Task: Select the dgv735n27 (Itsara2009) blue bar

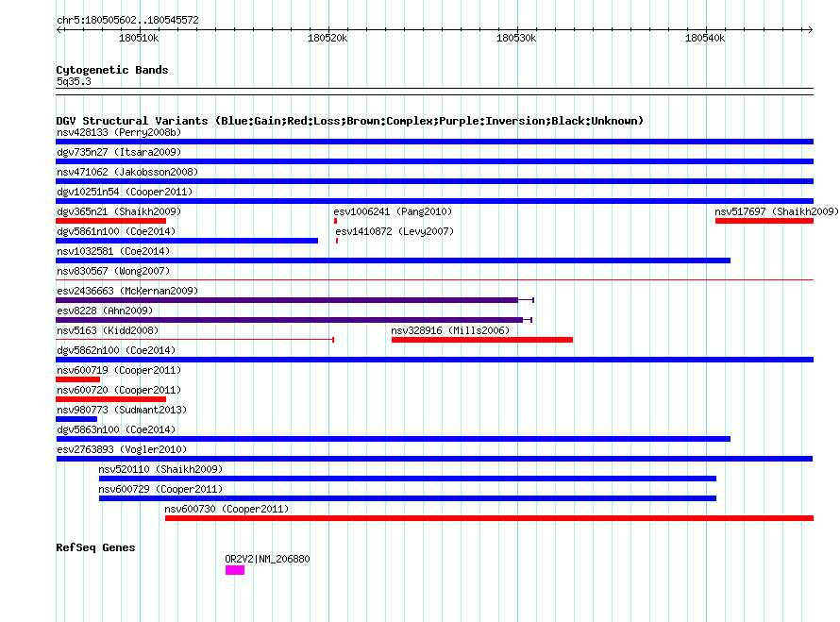Action: pos(434,161)
